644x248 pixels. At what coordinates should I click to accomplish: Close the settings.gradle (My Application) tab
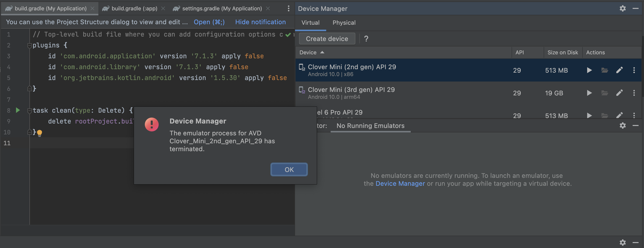(268, 8)
